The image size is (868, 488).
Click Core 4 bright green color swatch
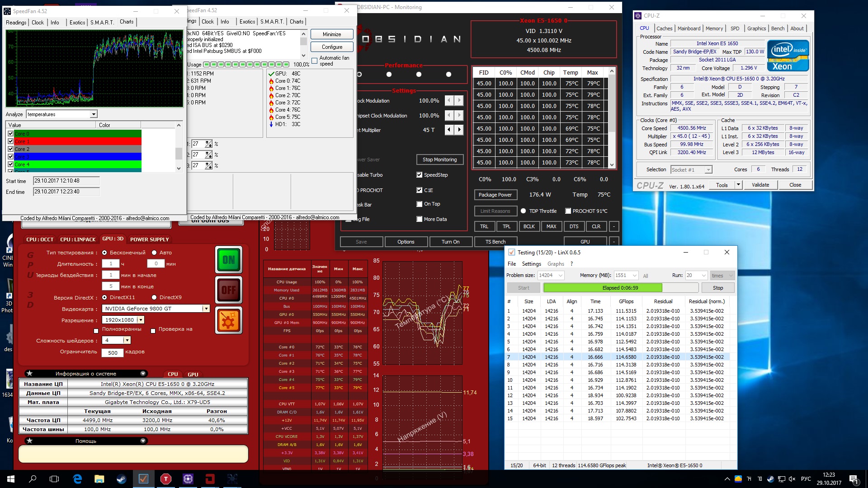point(78,164)
